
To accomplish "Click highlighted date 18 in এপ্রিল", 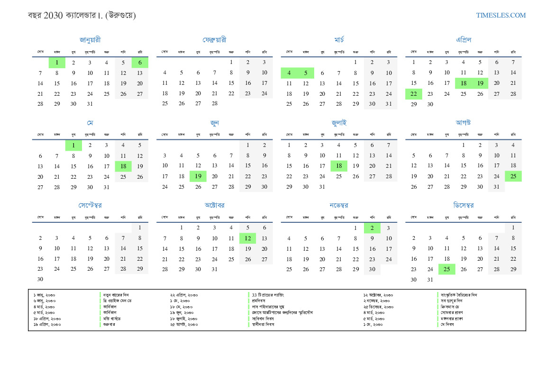I will (463, 83).
